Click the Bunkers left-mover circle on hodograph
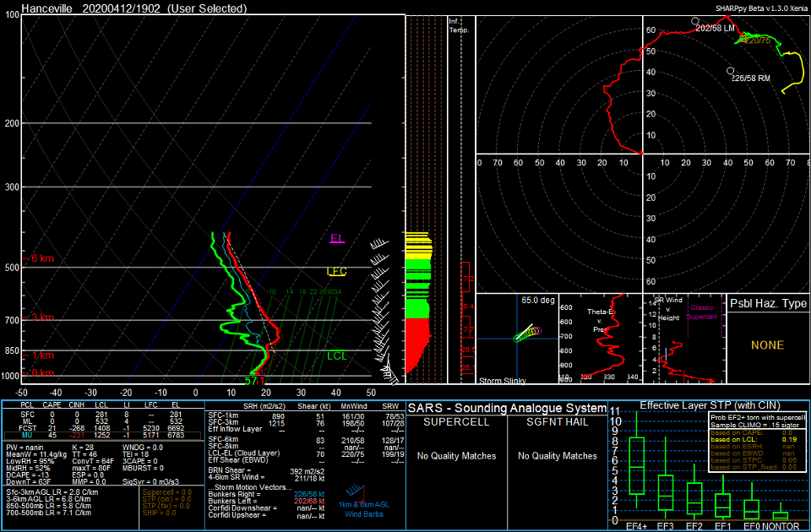This screenshot has height=532, width=811. [x=695, y=21]
